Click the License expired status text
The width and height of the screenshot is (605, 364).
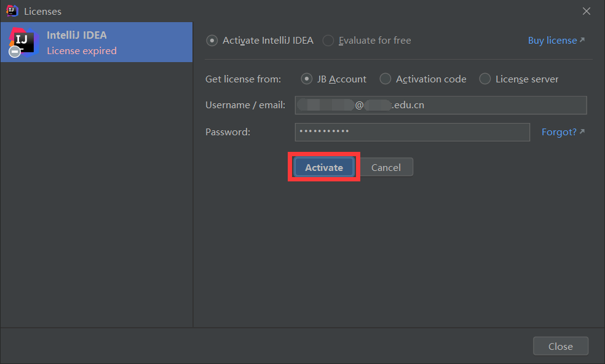click(82, 51)
